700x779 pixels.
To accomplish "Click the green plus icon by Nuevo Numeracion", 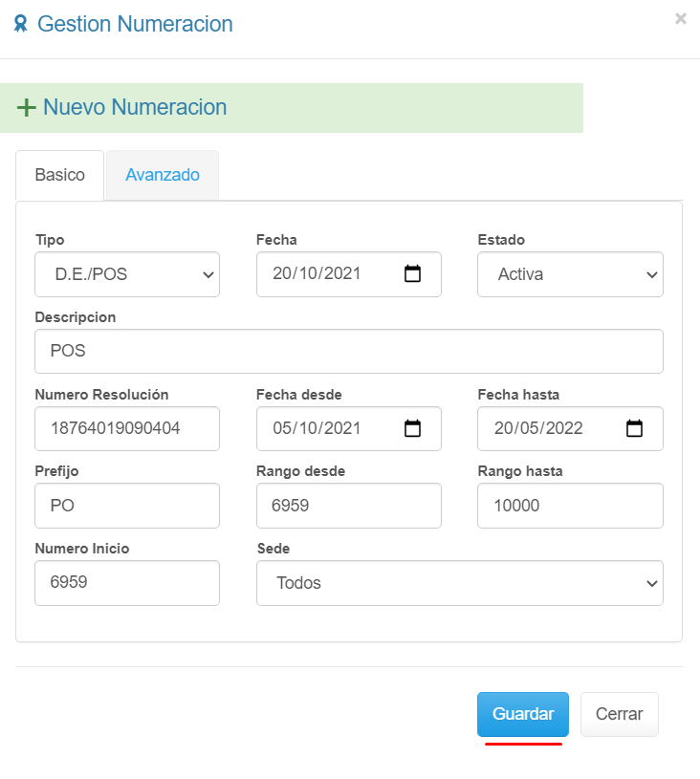I will pos(27,107).
